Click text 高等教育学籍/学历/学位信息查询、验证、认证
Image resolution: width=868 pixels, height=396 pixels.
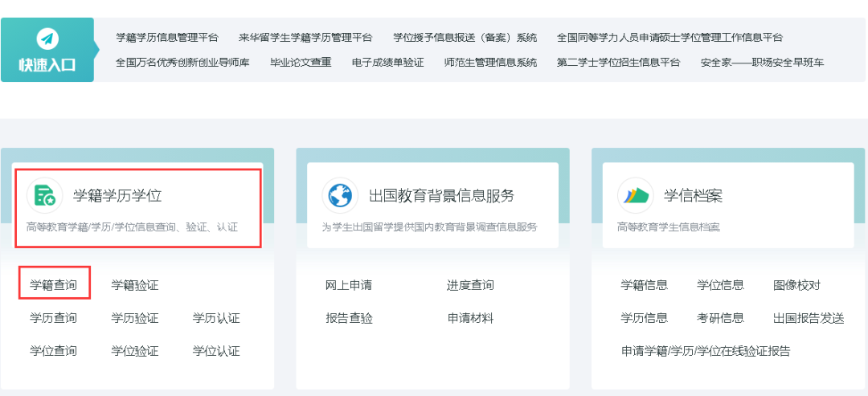coord(133,227)
